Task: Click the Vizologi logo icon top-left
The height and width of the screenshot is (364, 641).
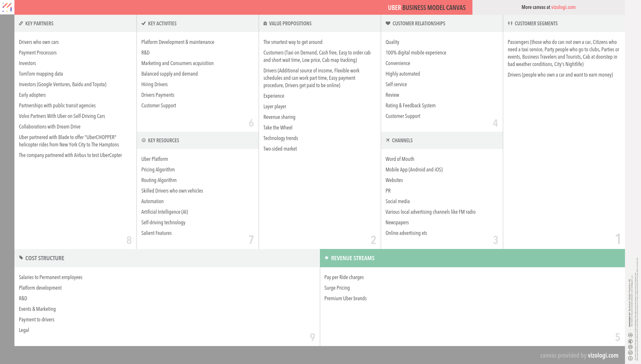Action: click(x=7, y=7)
